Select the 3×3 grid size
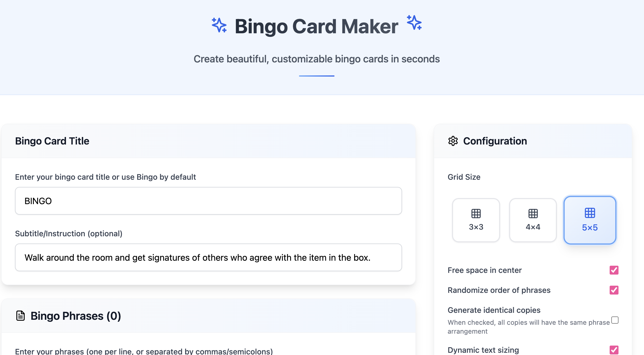The width and height of the screenshot is (644, 355). (x=476, y=220)
